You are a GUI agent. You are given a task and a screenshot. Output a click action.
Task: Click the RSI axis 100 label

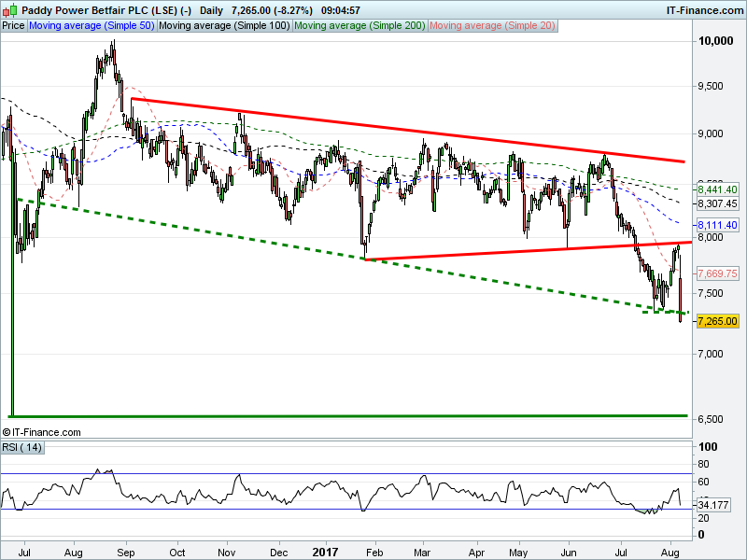(x=708, y=447)
